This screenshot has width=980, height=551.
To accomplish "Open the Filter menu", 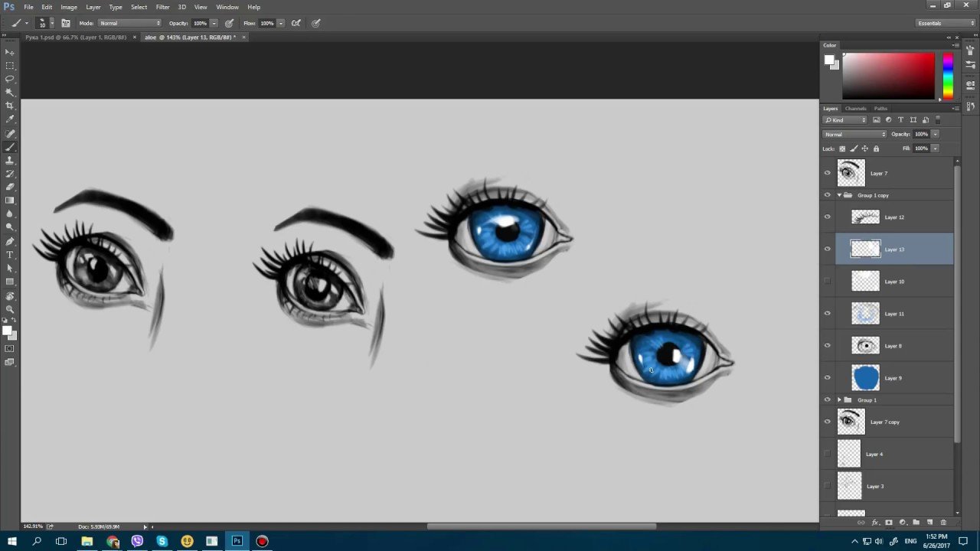I will [x=162, y=7].
